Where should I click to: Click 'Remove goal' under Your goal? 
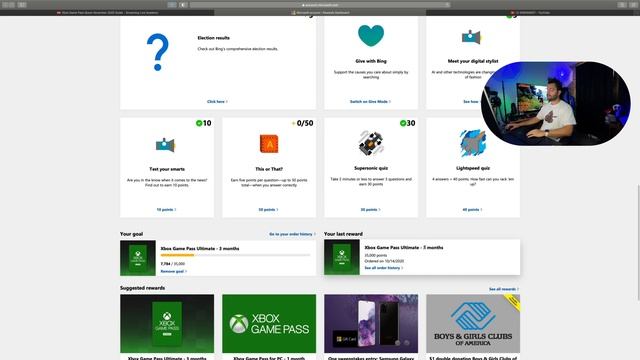click(174, 271)
